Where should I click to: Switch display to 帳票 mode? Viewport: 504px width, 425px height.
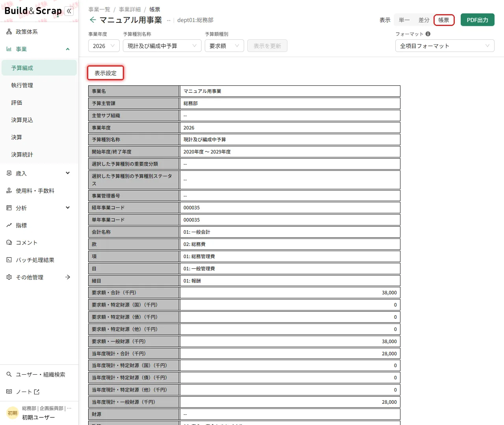[x=444, y=20]
